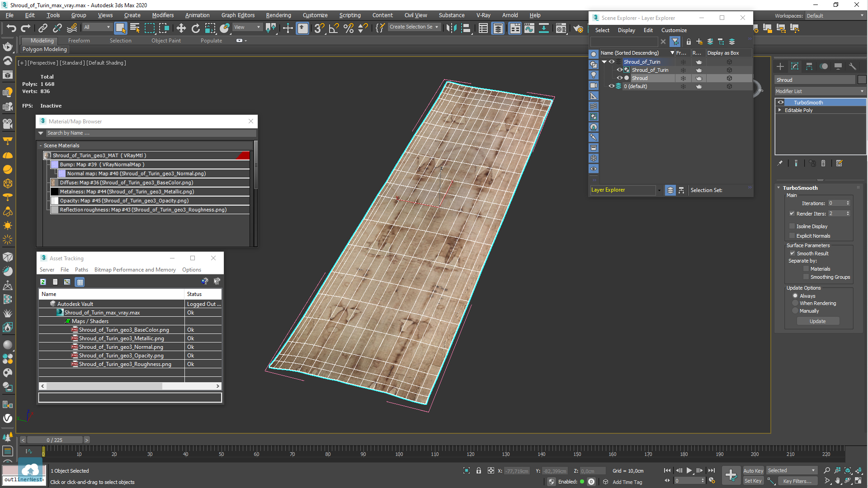Activate the Select and Rotate tool

(195, 28)
